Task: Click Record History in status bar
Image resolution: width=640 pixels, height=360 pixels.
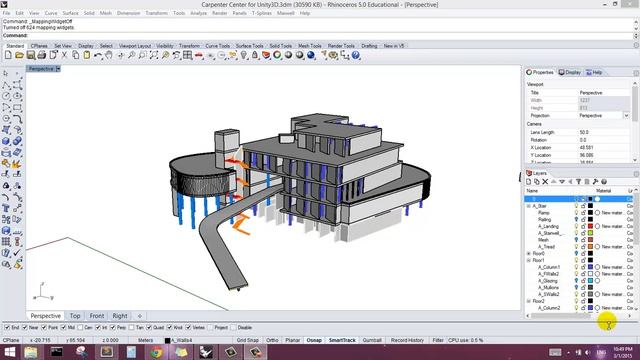Action: click(407, 340)
